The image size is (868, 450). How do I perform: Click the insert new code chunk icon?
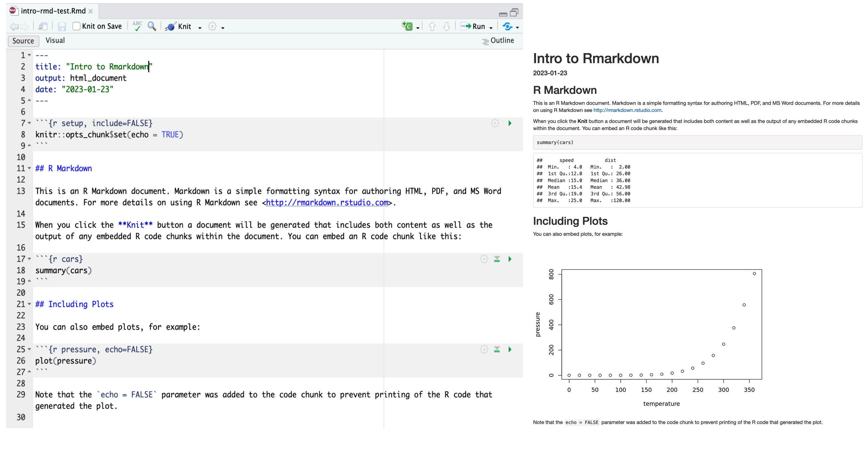[407, 26]
